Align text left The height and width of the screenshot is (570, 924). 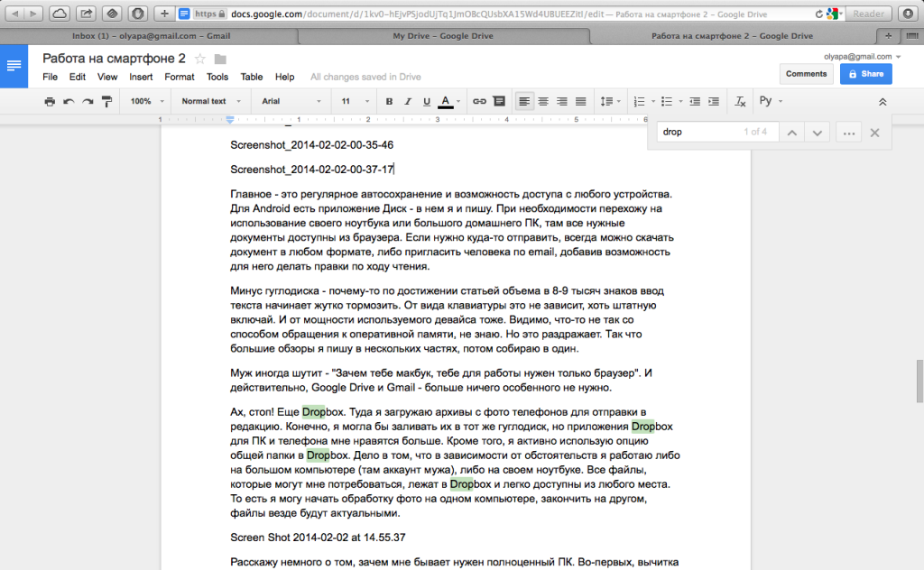pos(524,101)
